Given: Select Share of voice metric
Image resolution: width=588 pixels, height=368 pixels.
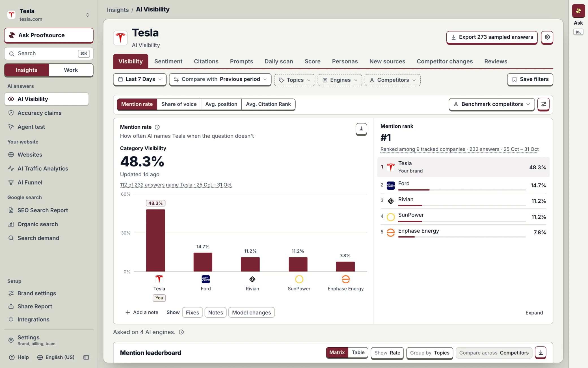Looking at the screenshot, I should tap(179, 104).
